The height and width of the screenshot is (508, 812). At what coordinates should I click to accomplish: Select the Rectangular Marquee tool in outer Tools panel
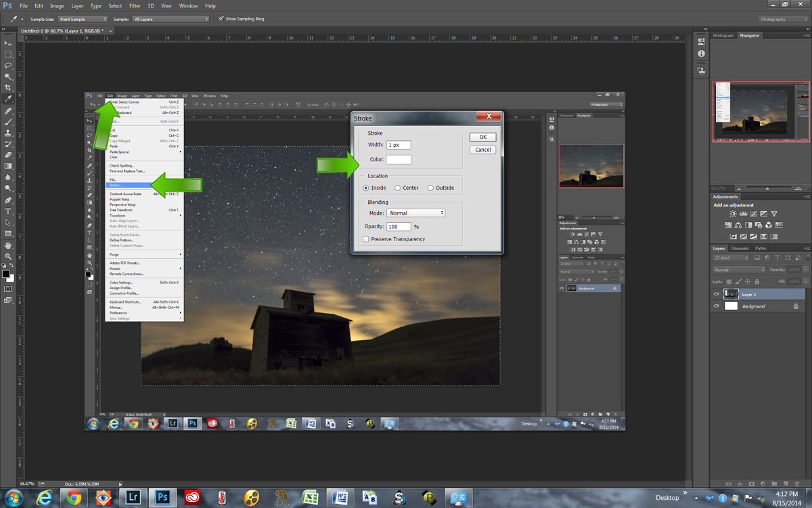click(9, 55)
